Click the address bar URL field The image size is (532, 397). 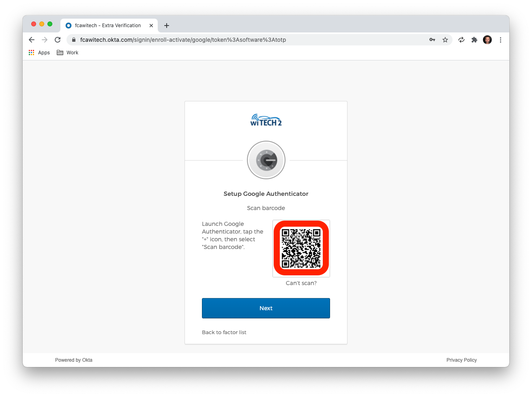pos(251,40)
